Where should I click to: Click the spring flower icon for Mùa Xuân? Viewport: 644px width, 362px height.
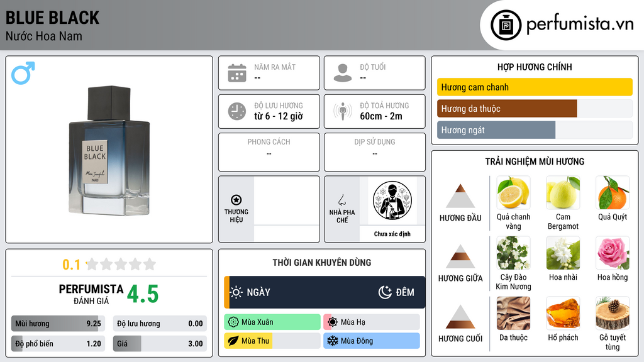(233, 322)
